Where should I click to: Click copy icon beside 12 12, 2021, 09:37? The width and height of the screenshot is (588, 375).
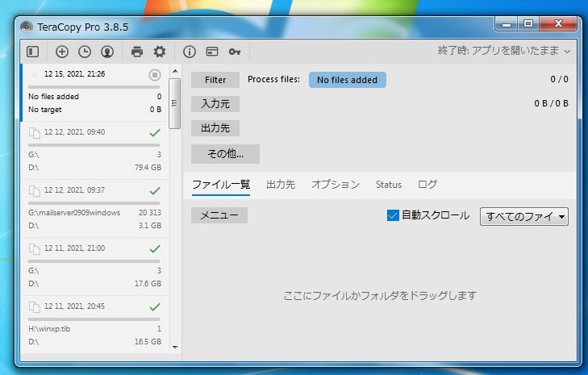(x=35, y=191)
